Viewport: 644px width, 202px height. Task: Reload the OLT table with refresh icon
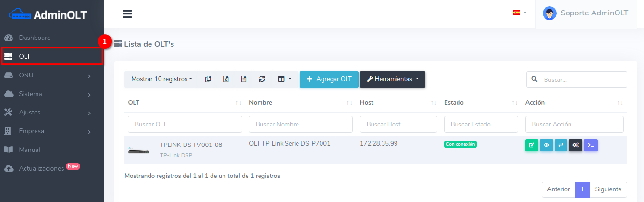click(x=262, y=79)
